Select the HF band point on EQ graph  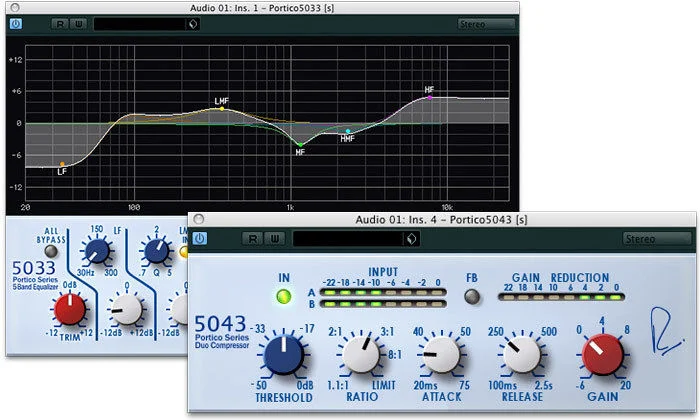(x=430, y=97)
